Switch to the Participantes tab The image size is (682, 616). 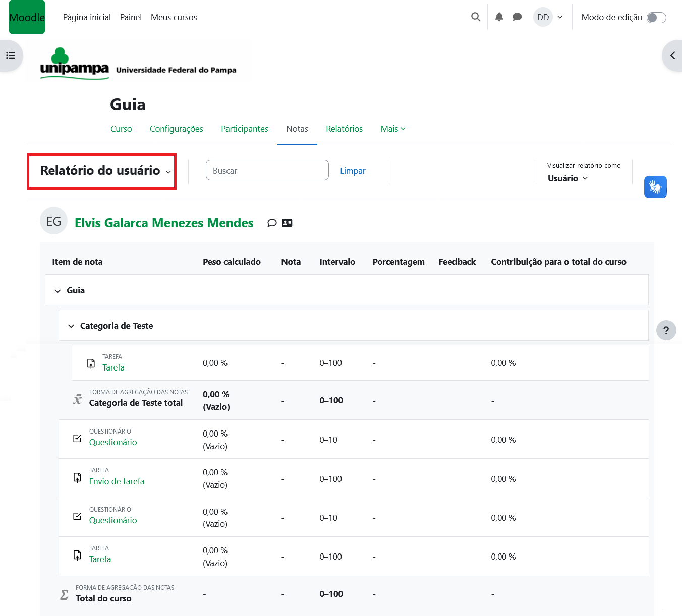[244, 129]
